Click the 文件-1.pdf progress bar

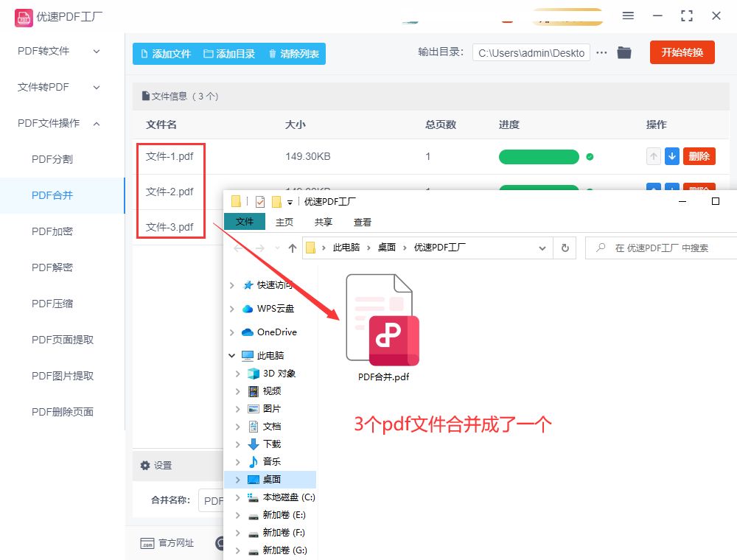(539, 157)
